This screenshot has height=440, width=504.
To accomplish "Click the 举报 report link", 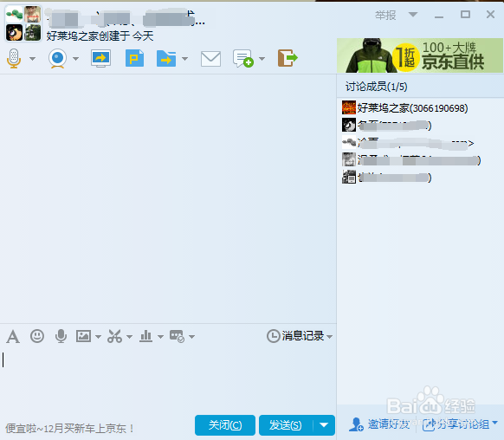I will pos(385,15).
